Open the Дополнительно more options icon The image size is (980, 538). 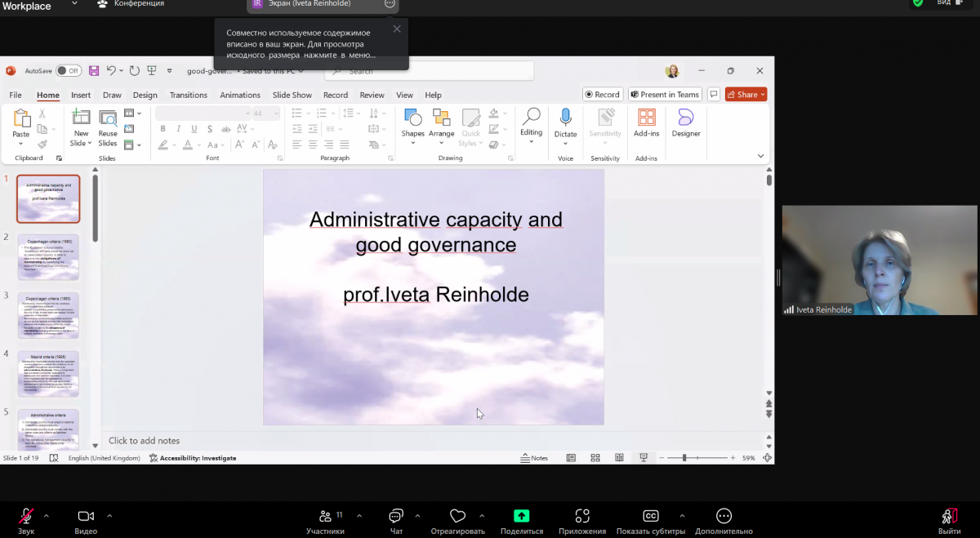tap(724, 516)
